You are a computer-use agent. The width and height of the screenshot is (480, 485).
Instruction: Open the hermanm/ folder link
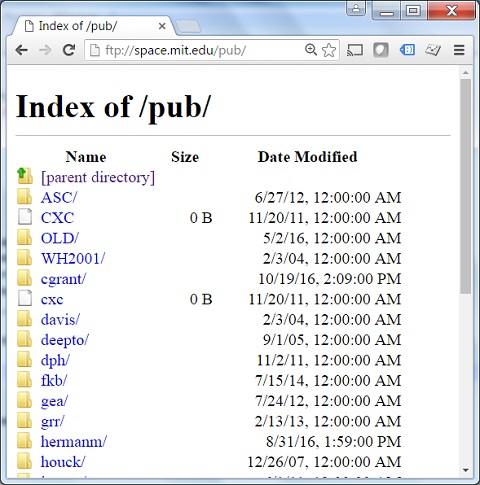coord(74,442)
